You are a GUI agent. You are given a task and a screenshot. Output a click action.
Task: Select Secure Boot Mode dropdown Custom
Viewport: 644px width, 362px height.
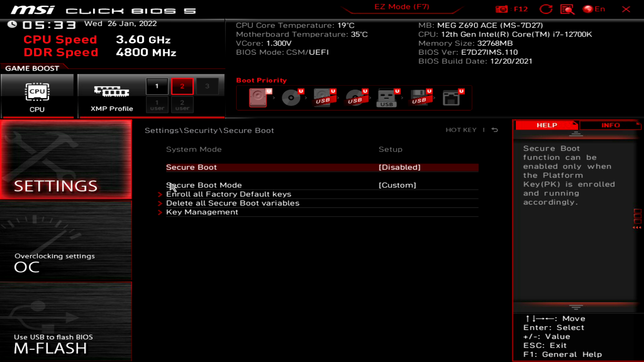(x=397, y=185)
